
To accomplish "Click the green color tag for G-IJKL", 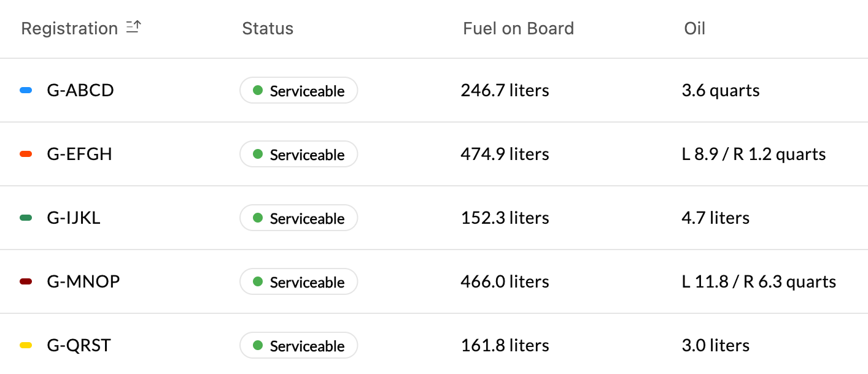I will click(26, 218).
